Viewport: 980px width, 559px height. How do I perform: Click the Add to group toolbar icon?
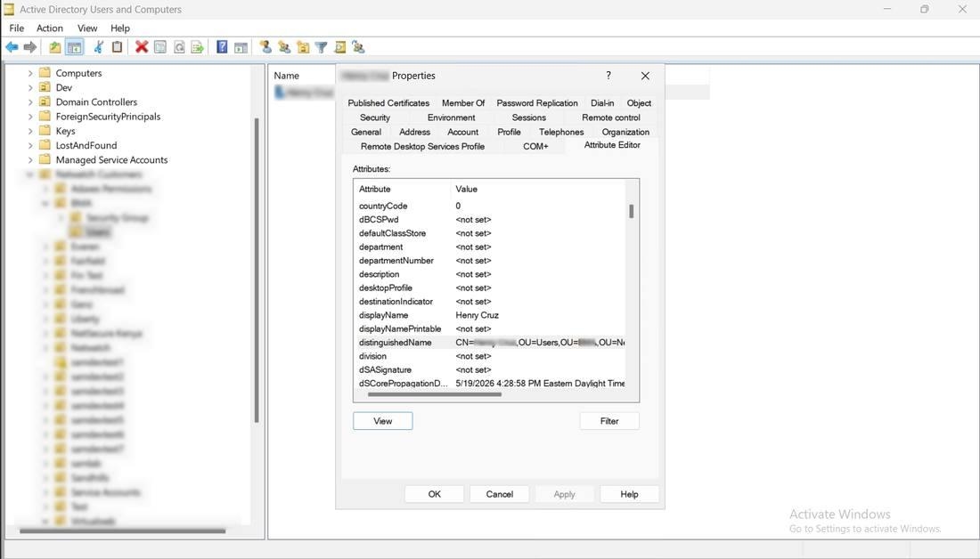(358, 47)
